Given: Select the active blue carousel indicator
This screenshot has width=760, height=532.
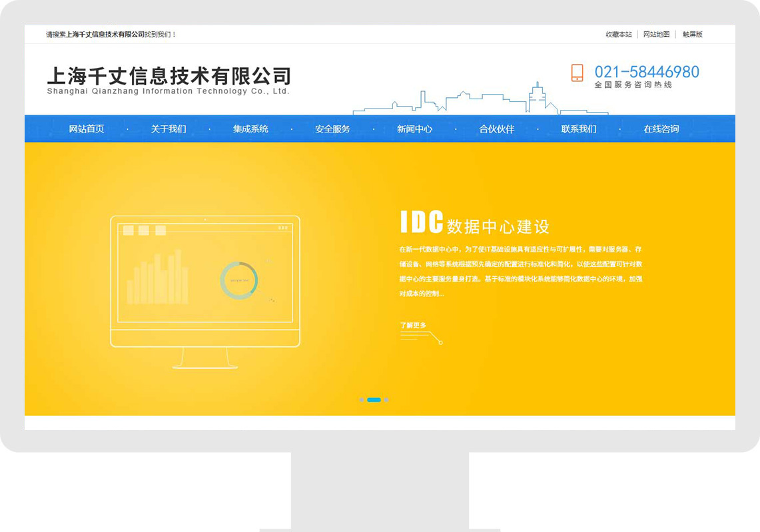Looking at the screenshot, I should point(374,400).
